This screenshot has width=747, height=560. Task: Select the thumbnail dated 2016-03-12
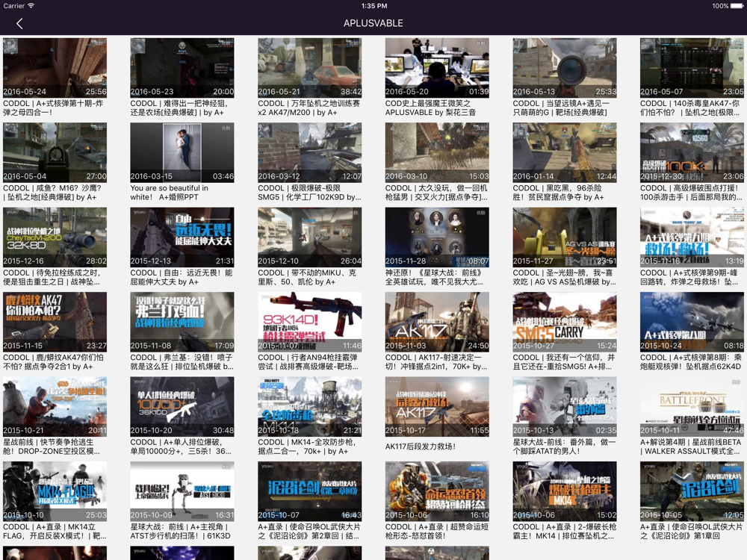coord(310,152)
